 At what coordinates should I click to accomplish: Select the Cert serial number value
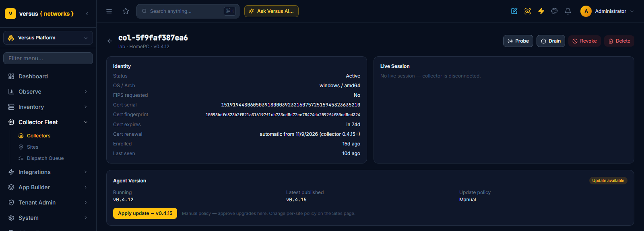pos(291,105)
